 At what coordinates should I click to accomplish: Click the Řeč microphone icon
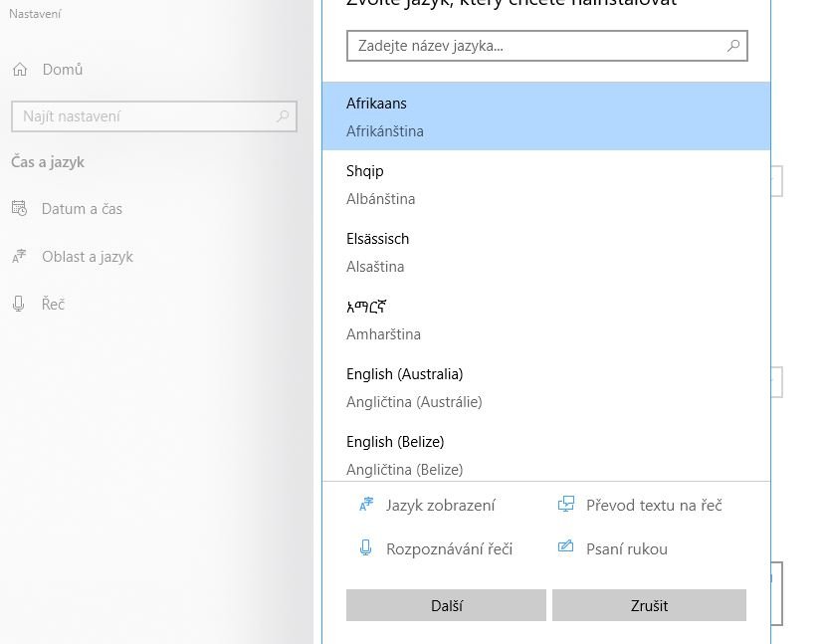click(x=19, y=304)
